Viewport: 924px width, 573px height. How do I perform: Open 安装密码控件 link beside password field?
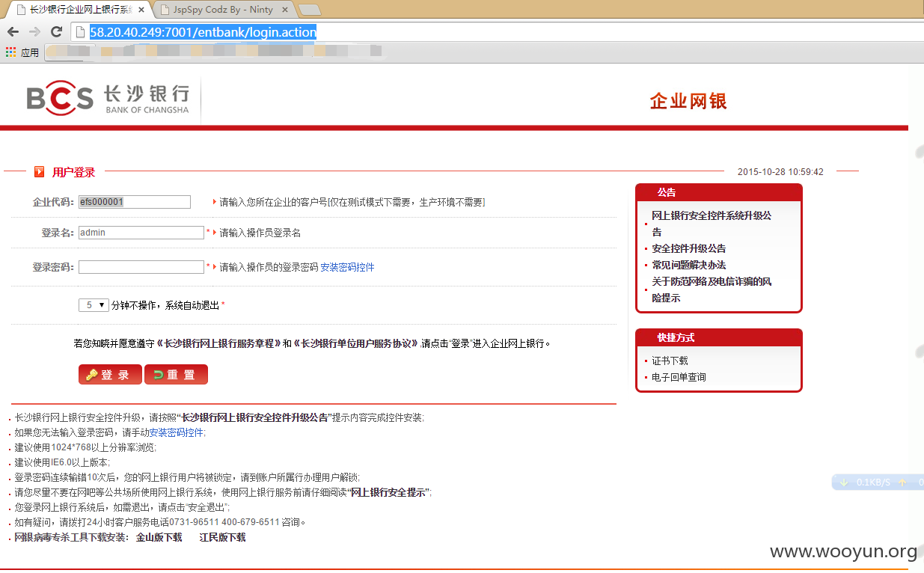tap(347, 267)
